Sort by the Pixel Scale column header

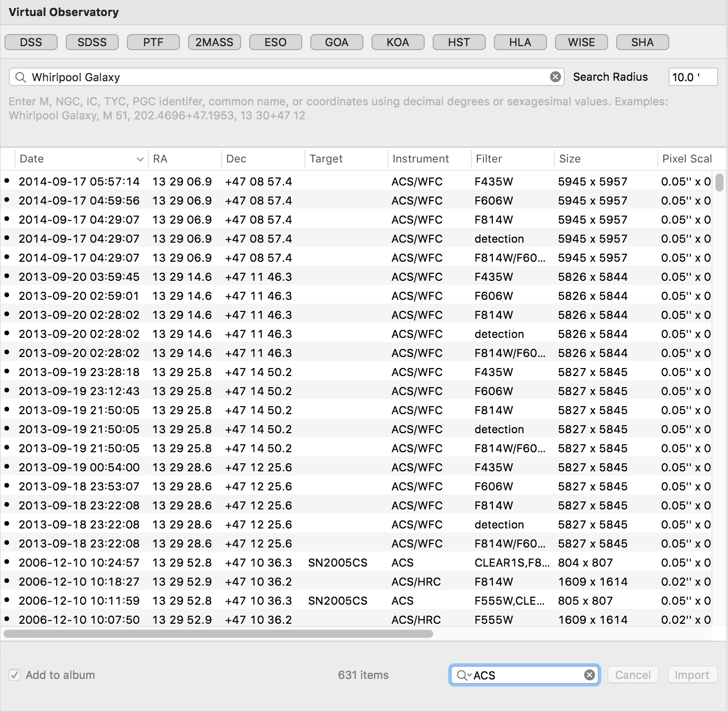coord(687,159)
